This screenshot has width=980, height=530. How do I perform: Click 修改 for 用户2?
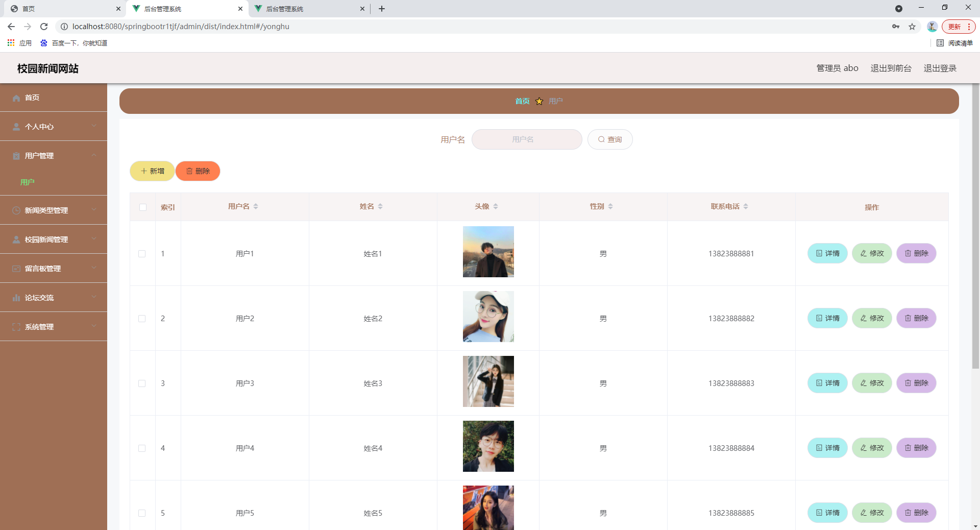pos(872,318)
